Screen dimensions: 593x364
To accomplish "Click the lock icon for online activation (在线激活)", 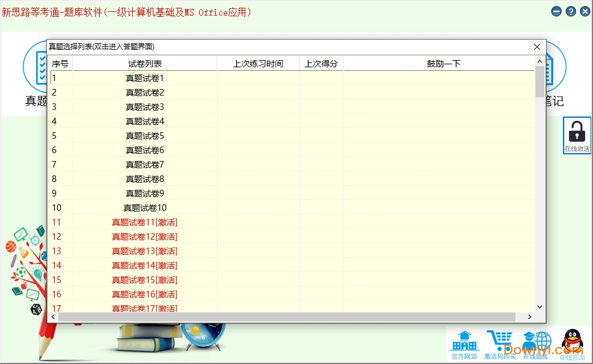I will 576,133.
